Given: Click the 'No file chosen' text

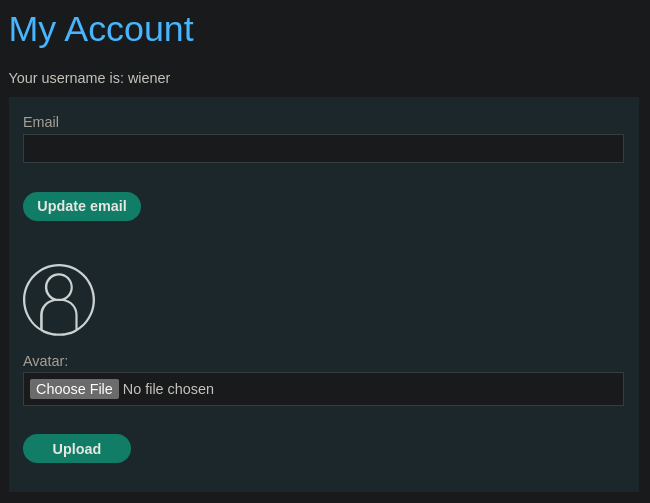Looking at the screenshot, I should 168,389.
